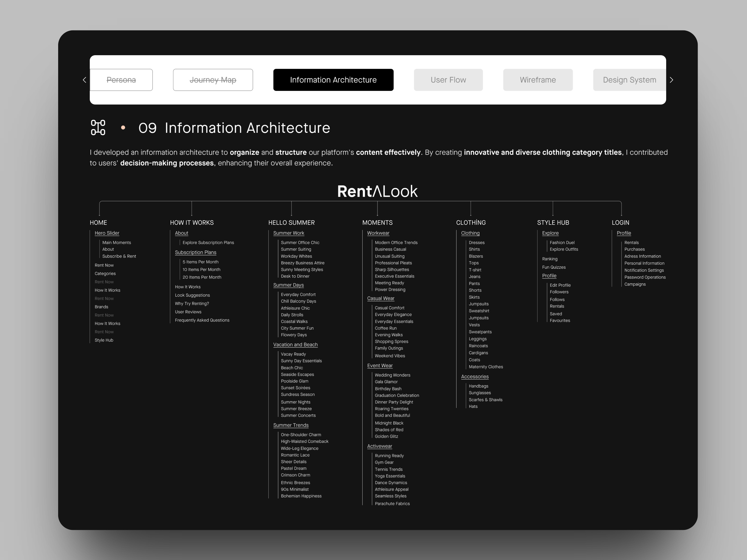Click Edit Profile

coord(560,286)
